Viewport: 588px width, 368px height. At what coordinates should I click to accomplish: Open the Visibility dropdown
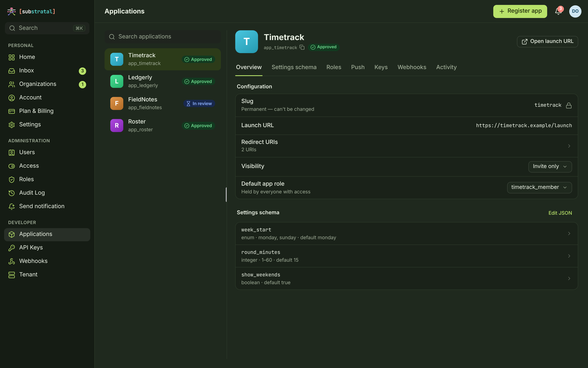coord(550,166)
